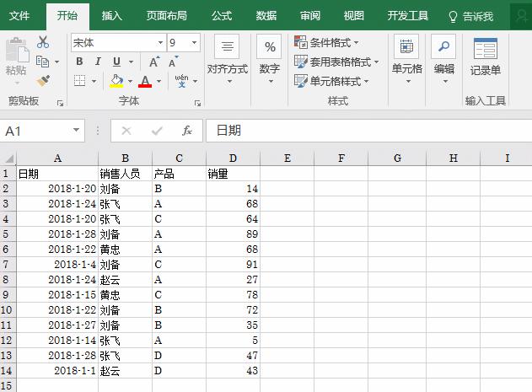This screenshot has width=532, height=392.
Task: Open the 数字 number format group
Action: tap(270, 60)
